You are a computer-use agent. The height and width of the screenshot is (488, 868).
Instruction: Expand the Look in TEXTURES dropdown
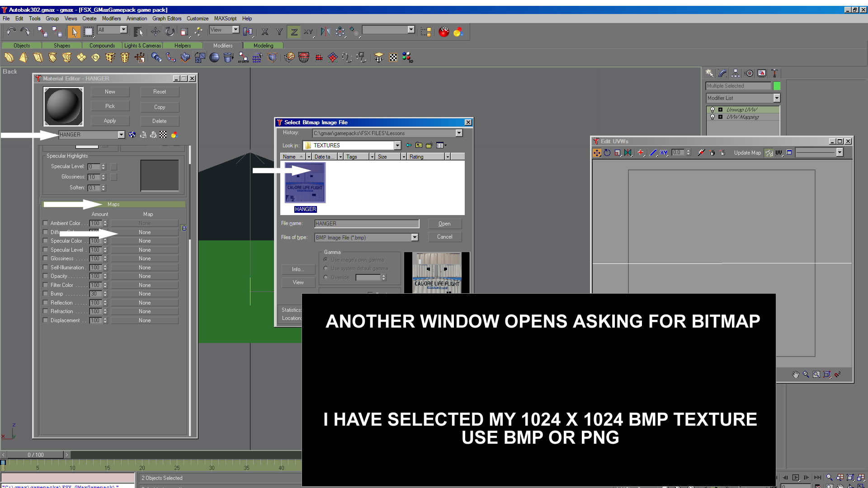click(x=397, y=145)
